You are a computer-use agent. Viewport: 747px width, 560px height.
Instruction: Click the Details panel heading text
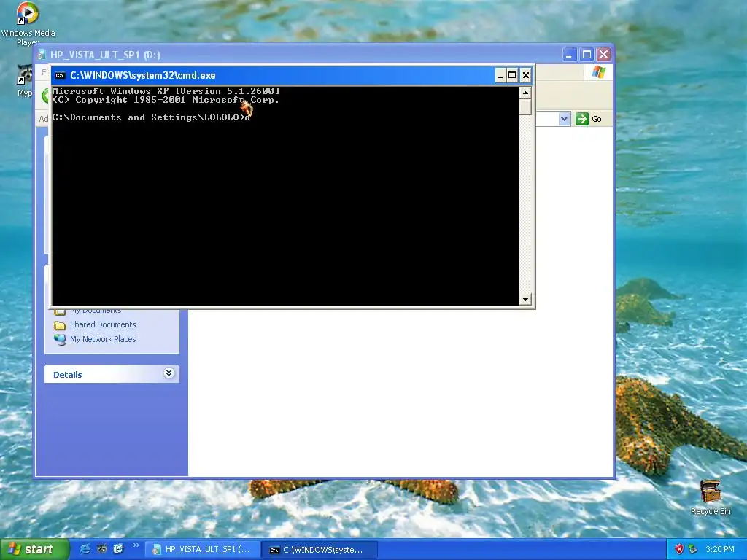tap(68, 374)
